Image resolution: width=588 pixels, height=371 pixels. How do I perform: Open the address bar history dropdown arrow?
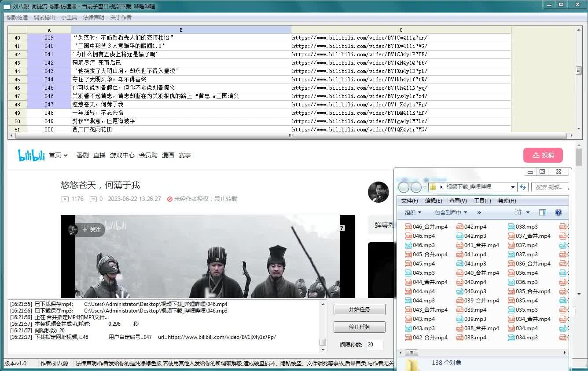(513, 187)
